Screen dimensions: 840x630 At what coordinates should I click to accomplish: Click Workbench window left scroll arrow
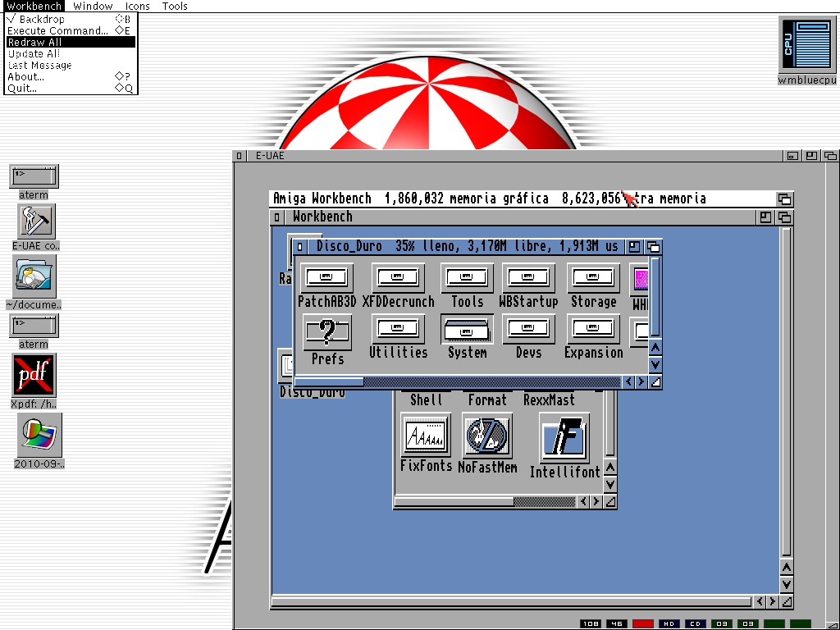[x=760, y=601]
